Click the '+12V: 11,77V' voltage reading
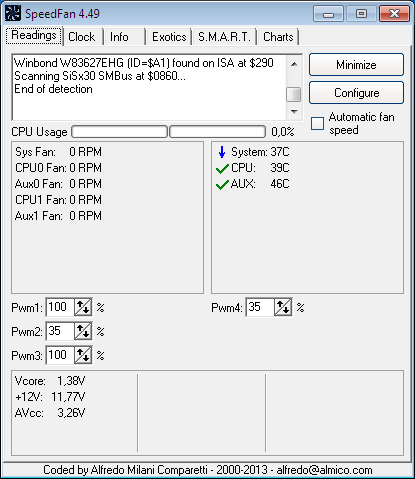 50,397
